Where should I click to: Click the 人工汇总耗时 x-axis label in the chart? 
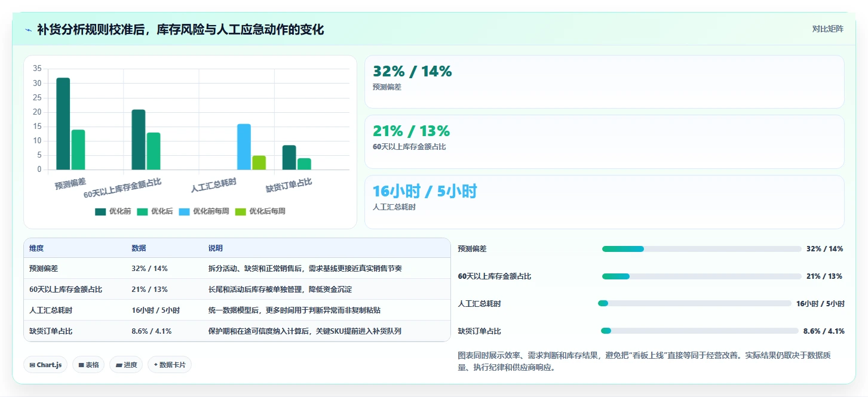pyautogui.click(x=214, y=185)
